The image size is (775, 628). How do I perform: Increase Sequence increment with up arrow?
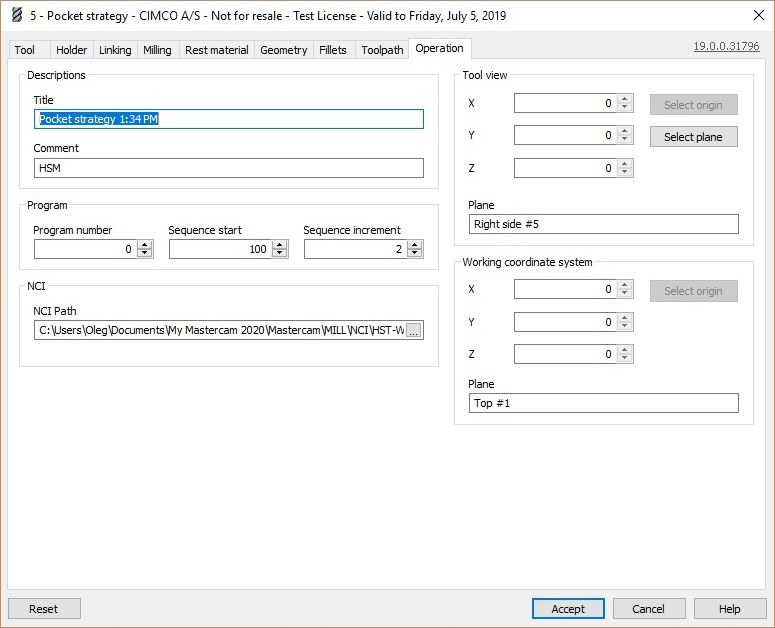415,245
